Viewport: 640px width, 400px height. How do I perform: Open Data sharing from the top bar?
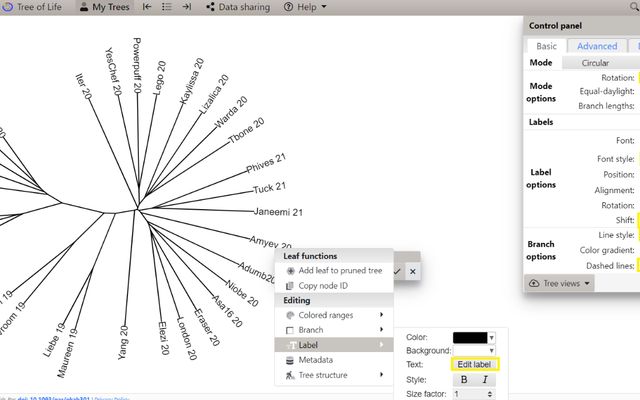238,7
